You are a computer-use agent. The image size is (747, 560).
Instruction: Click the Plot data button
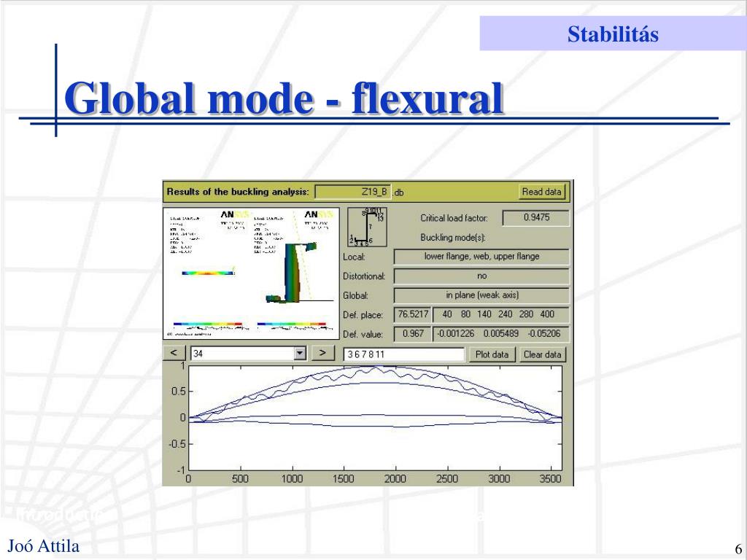(x=492, y=354)
